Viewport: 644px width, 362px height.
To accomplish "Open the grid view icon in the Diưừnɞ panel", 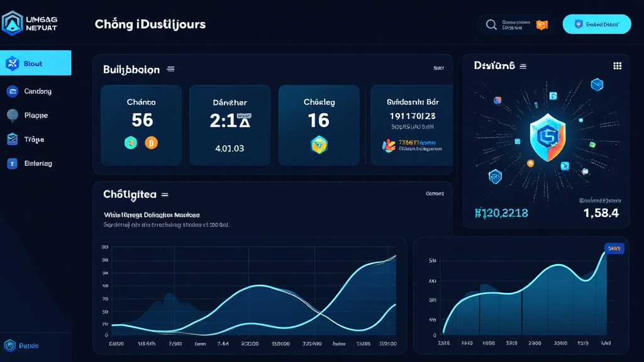I will point(617,66).
